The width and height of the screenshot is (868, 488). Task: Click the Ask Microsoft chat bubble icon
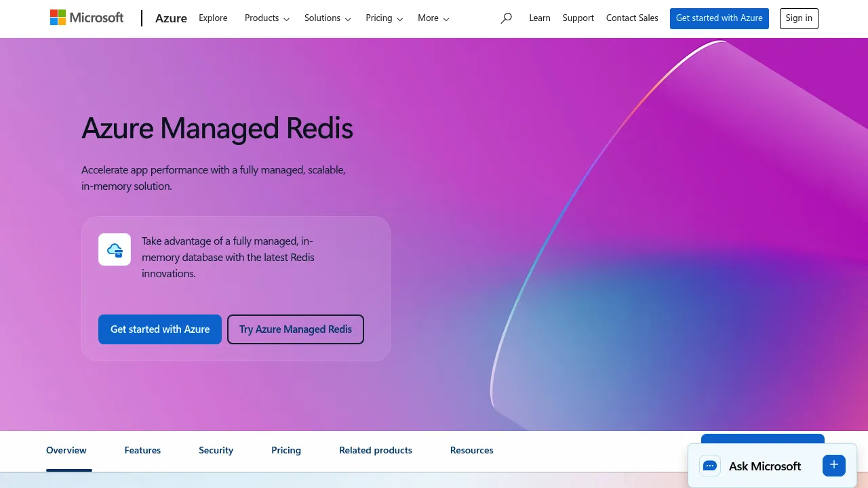[x=710, y=466]
